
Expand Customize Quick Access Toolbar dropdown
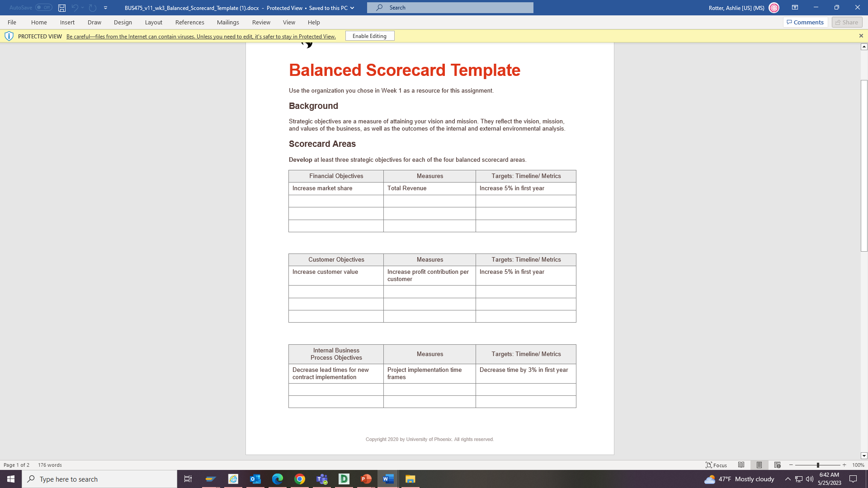click(x=105, y=8)
